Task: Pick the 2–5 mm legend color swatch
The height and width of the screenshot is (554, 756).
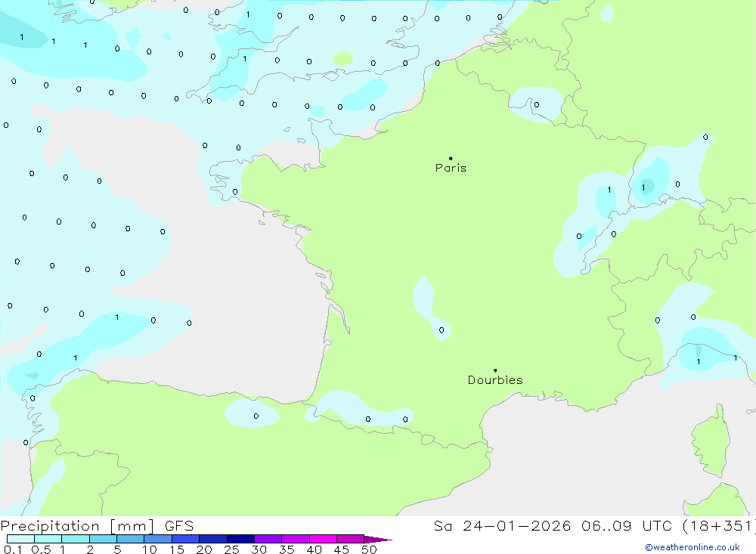Action: click(103, 539)
